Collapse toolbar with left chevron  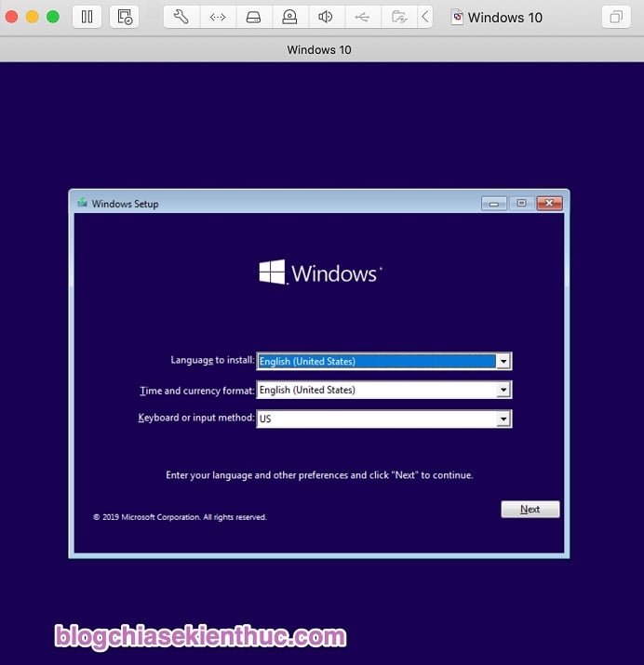425,17
